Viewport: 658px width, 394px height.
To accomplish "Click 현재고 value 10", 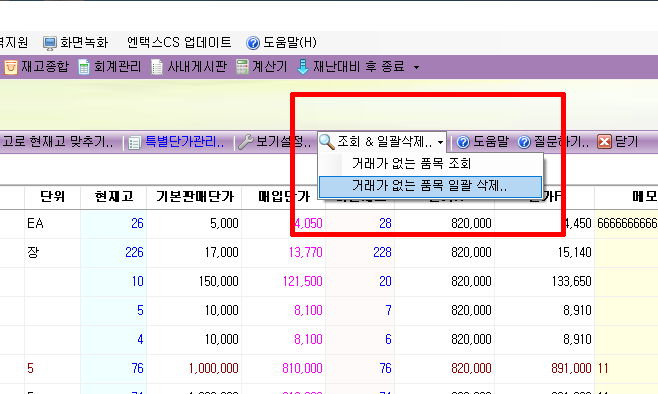I will tap(138, 281).
